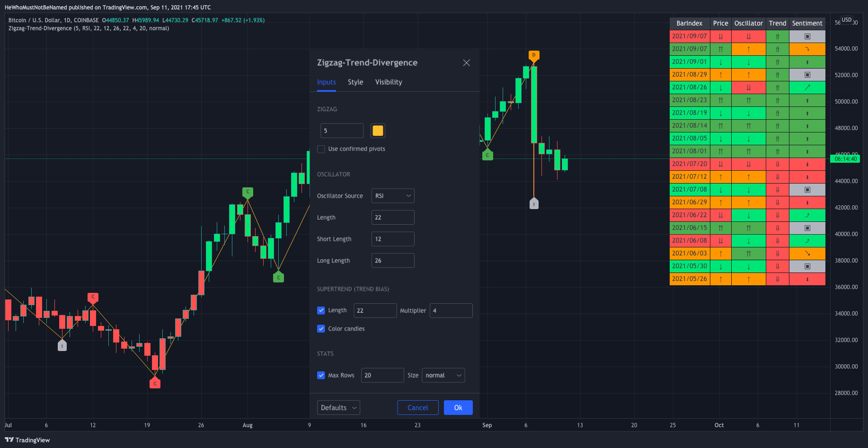Click the sentiment square icon in 2021/08/29 row
Viewport: 868px width, 448px height.
click(x=807, y=75)
